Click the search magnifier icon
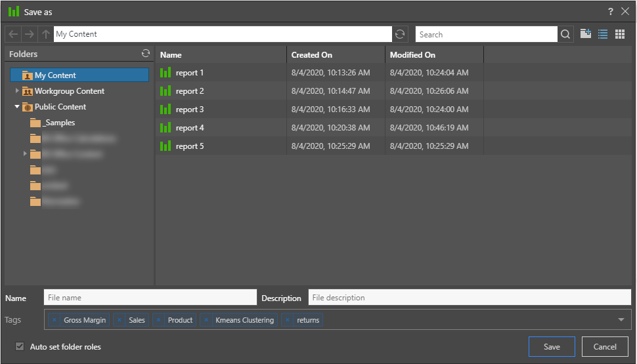This screenshot has height=364, width=637. (565, 34)
